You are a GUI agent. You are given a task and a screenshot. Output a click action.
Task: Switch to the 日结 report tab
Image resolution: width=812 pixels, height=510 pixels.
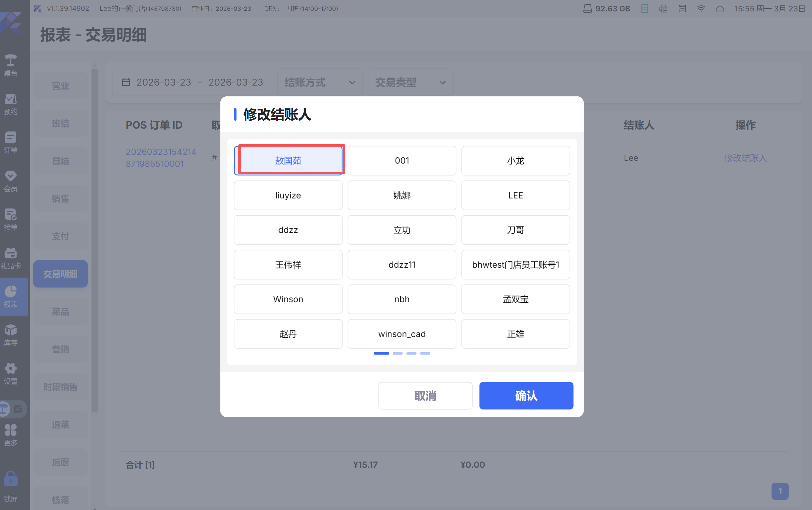coord(60,161)
